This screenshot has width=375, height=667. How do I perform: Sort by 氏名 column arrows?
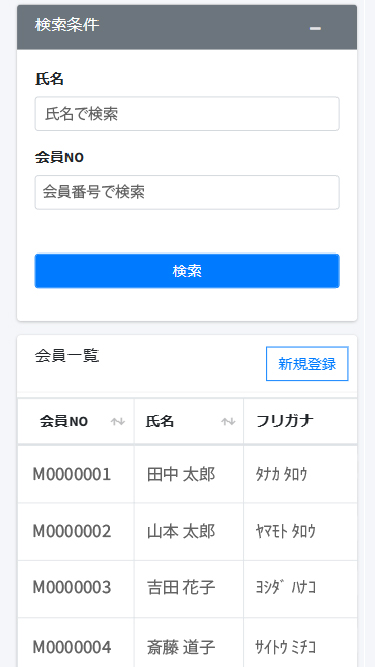[x=228, y=422]
